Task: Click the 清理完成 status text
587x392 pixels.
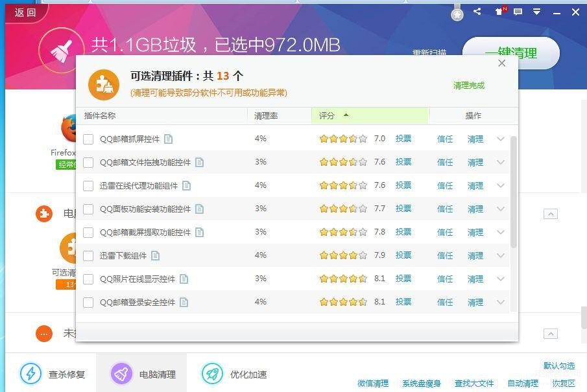Action: [469, 86]
